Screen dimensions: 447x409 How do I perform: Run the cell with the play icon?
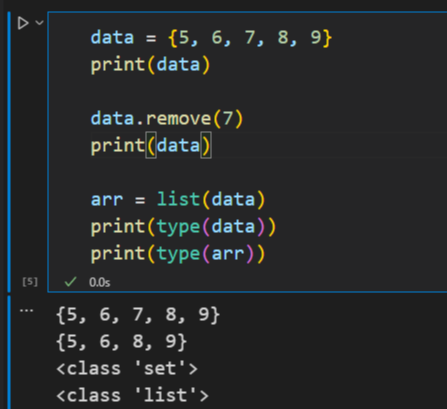[23, 23]
